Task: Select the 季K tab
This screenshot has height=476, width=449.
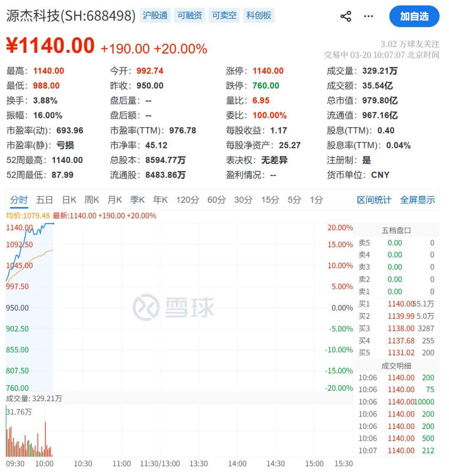Action: coord(137,200)
